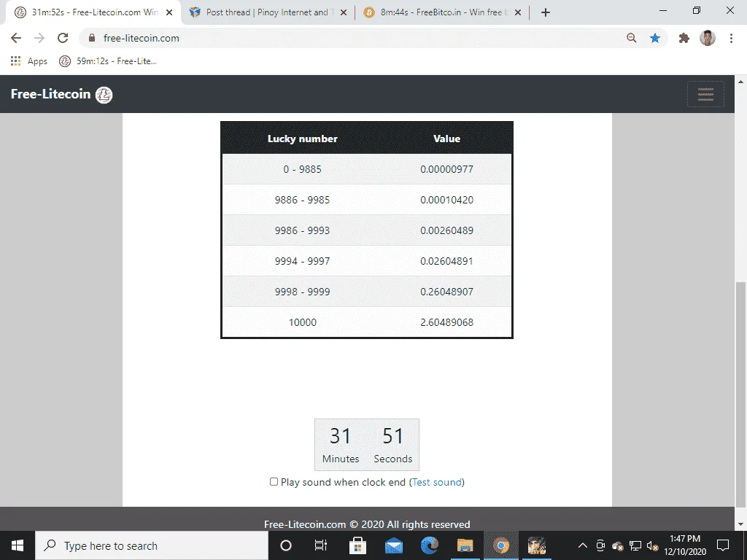747x560 pixels.
Task: Click the footer copyright text
Action: pos(367,524)
